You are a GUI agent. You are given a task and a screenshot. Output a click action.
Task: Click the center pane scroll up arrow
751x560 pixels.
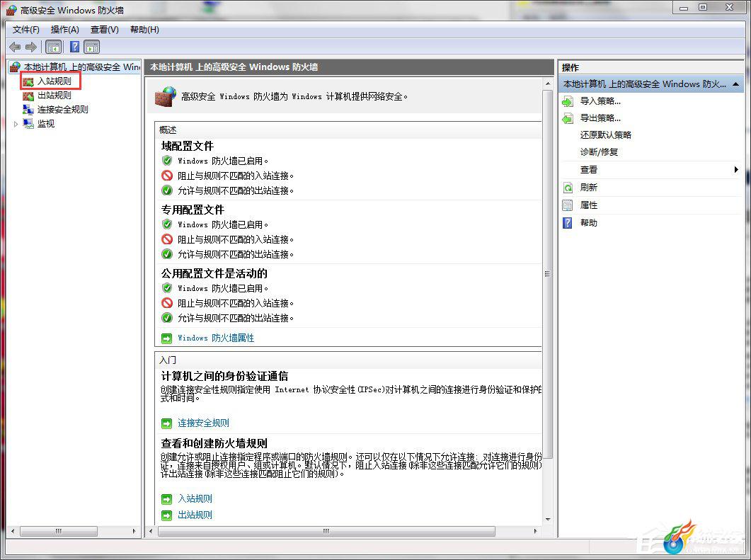547,84
